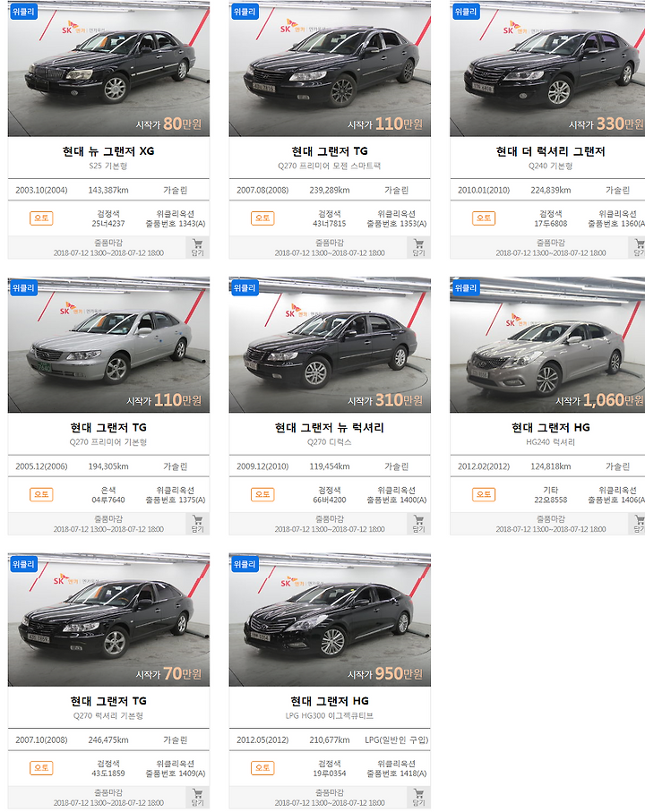Click 오토 tag on 그랜저 TG 43너7815
This screenshot has height=812, width=645.
pyautogui.click(x=262, y=218)
